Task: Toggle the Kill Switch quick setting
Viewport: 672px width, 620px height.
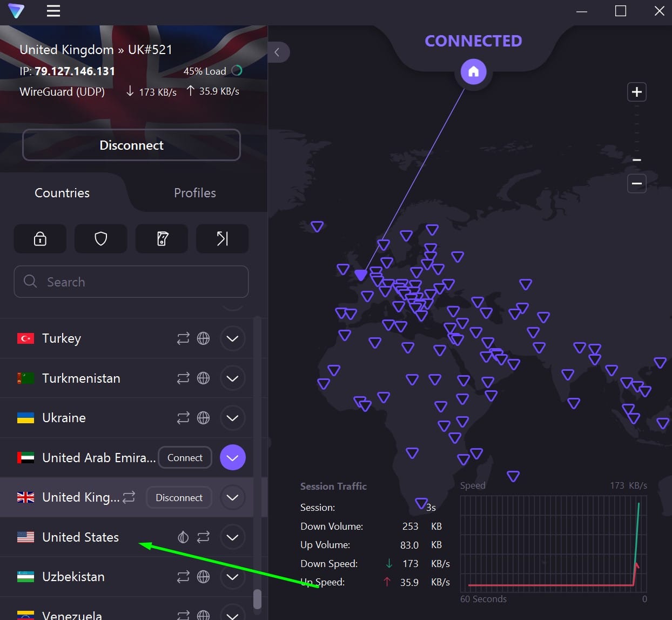Action: 162,239
